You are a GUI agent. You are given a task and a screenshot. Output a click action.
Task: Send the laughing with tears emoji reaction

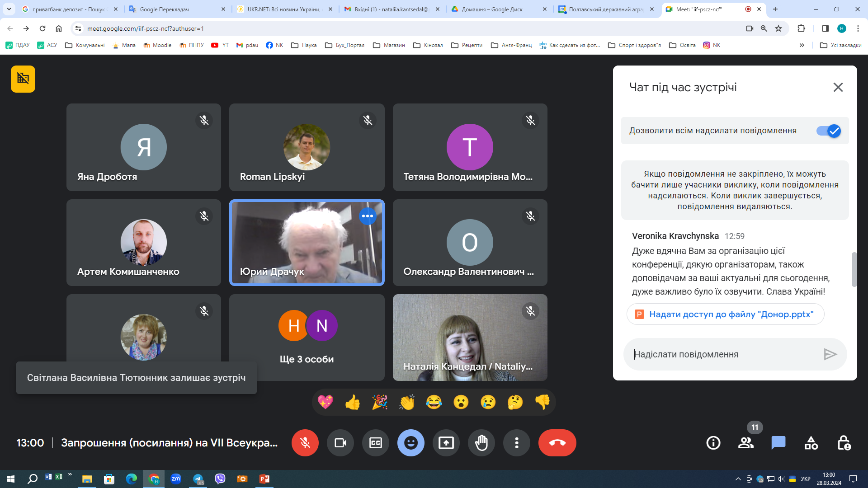point(434,402)
